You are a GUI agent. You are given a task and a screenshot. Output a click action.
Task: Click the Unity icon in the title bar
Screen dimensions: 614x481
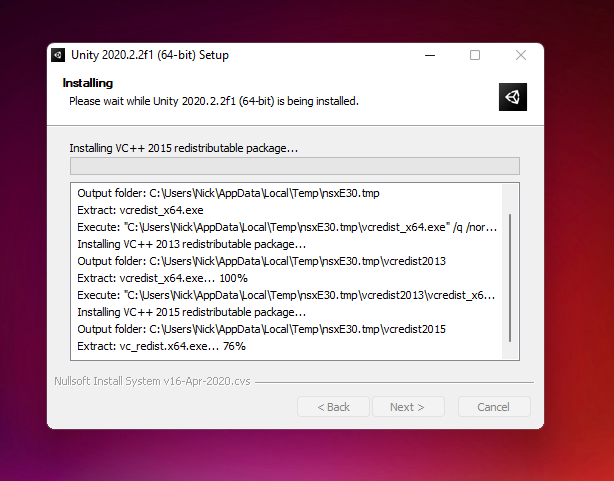(58, 55)
